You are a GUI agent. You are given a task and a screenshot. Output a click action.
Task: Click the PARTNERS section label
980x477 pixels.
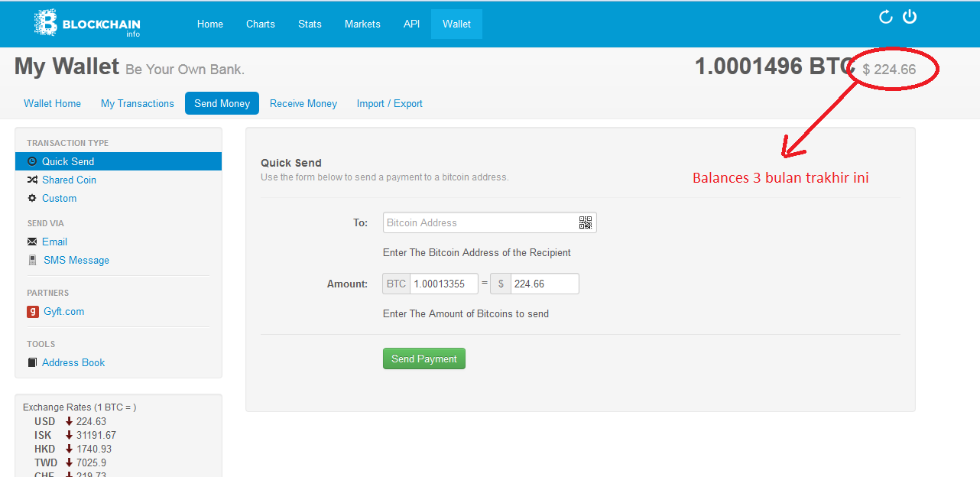coord(47,293)
